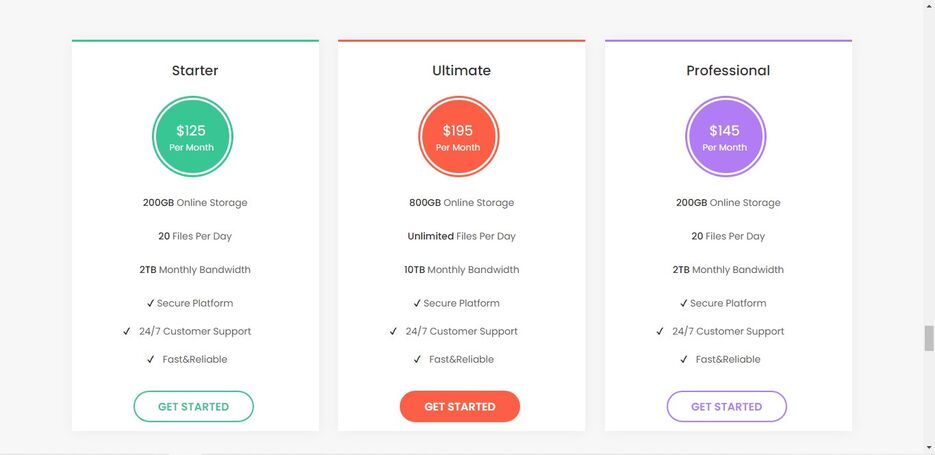Click the checkmark beside Ultimate Secure Platform
Image resolution: width=935 pixels, height=455 pixels.
pos(417,303)
